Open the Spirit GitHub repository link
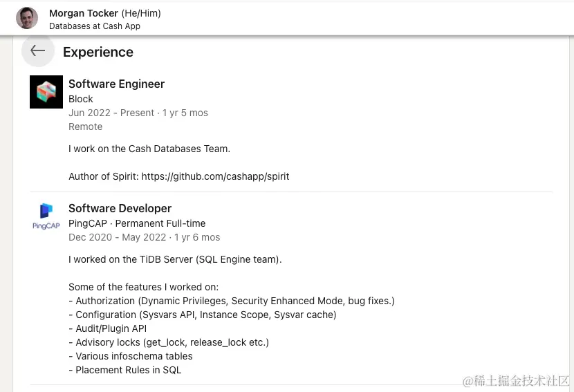Image resolution: width=574 pixels, height=392 pixels. (x=215, y=176)
